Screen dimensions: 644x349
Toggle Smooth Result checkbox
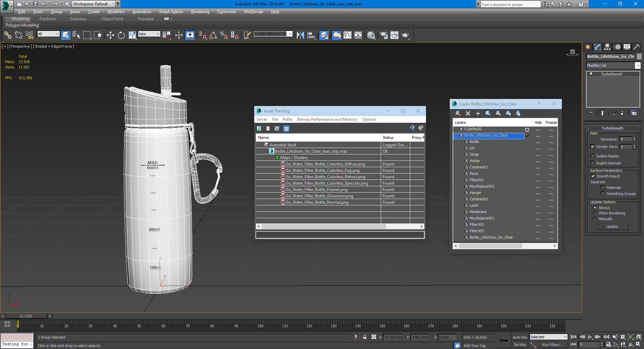[593, 176]
